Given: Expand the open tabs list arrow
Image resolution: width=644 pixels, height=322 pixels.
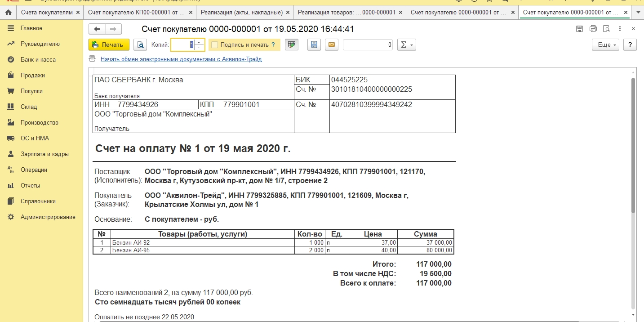Looking at the screenshot, I should [638, 13].
